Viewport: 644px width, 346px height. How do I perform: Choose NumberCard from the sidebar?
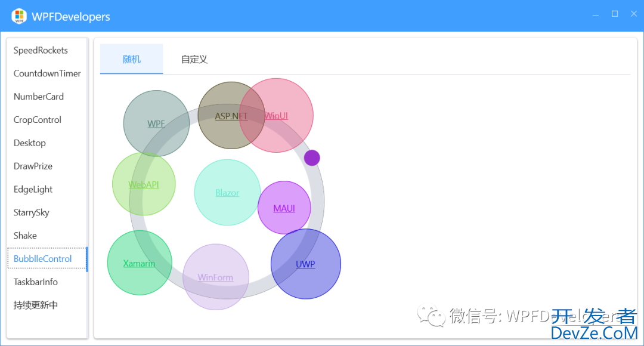tap(47, 97)
